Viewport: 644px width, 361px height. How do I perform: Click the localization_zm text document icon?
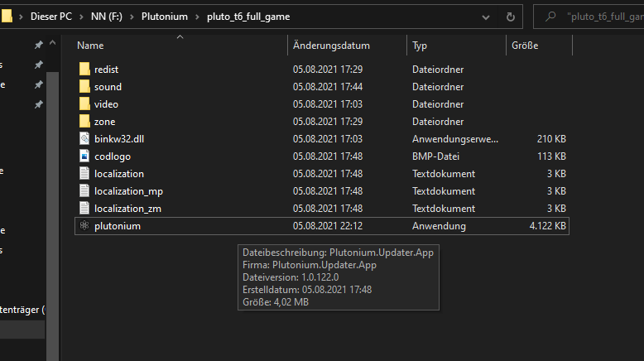pos(84,208)
